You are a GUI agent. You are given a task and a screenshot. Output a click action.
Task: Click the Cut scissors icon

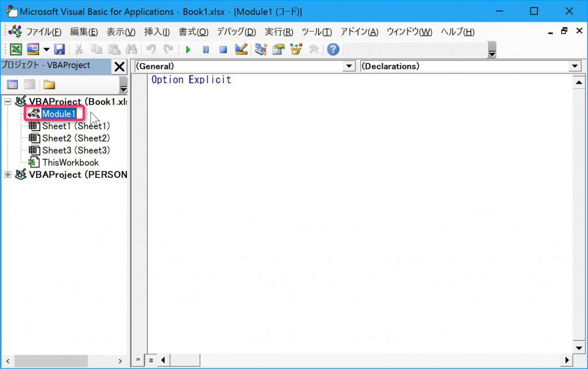[79, 49]
